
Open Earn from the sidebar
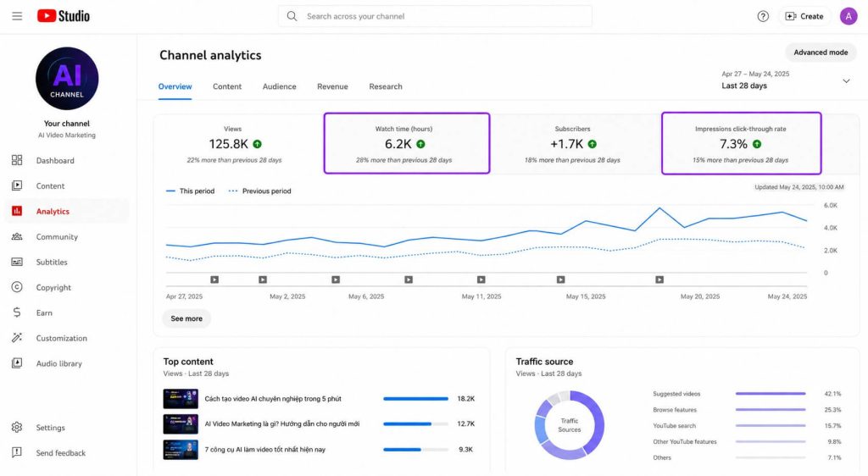pos(66,313)
